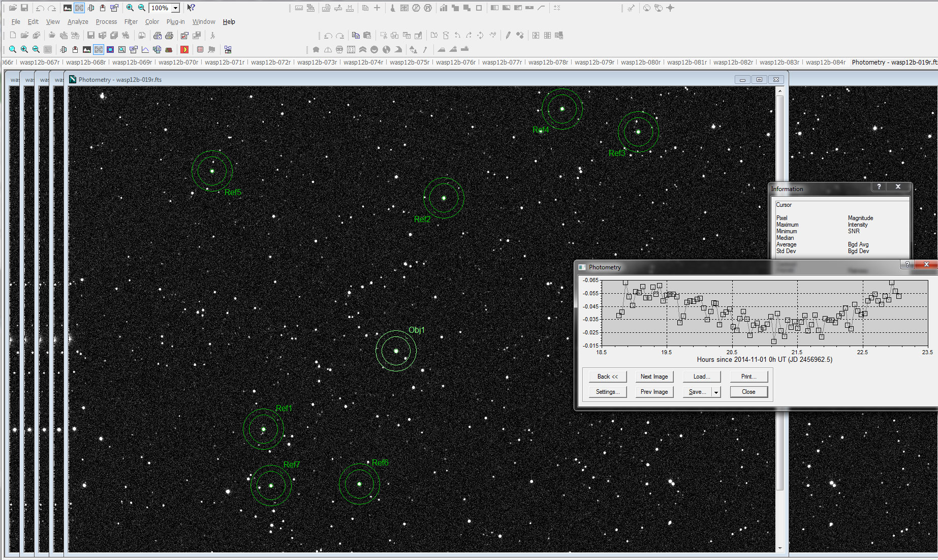Open the 100% zoom level dropdown
Screen dimensions: 938x560
[x=176, y=8]
